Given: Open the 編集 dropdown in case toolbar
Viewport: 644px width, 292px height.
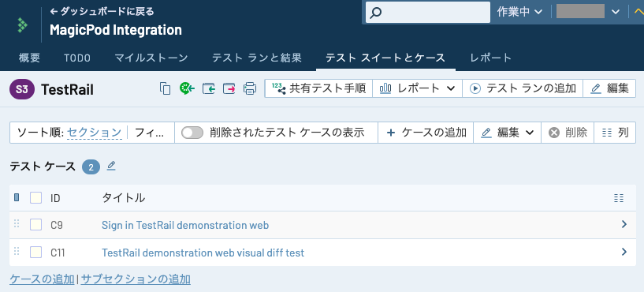Looking at the screenshot, I should pos(507,133).
